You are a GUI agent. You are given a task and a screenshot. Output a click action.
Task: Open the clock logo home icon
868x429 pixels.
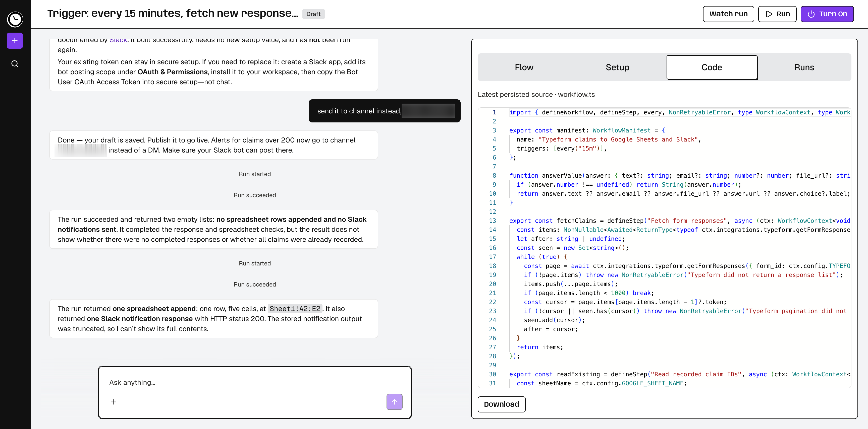coord(15,19)
